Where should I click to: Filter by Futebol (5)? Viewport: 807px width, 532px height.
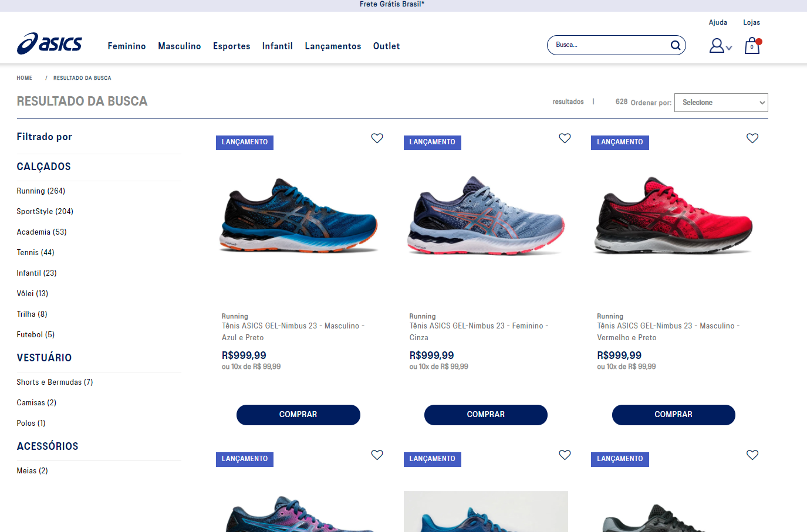click(x=36, y=335)
